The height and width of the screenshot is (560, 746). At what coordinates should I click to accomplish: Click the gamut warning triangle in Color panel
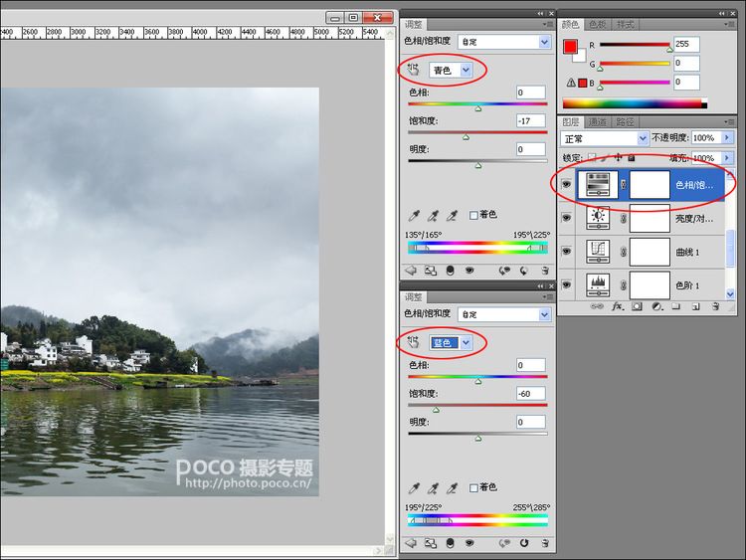coord(571,83)
